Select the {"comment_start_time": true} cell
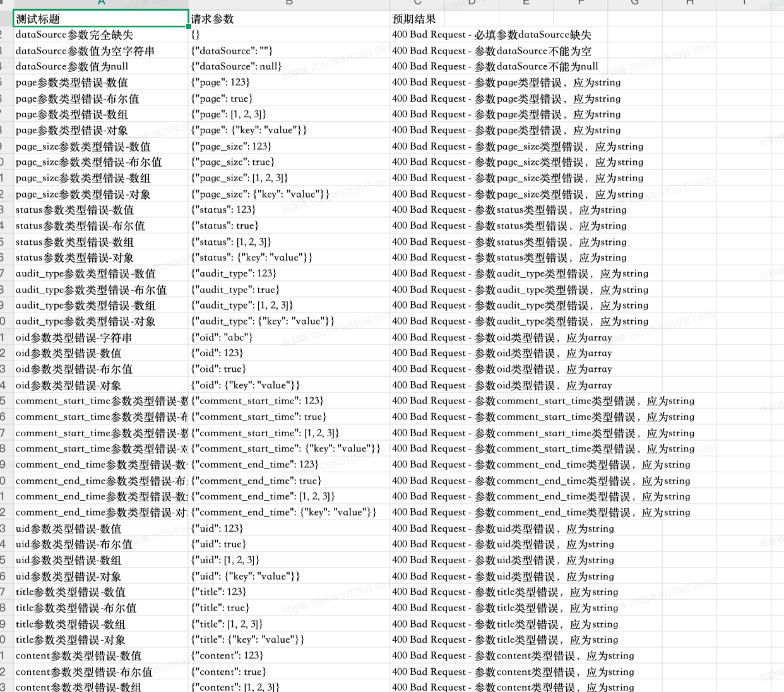Viewport: 784px width, 692px height. point(288,417)
